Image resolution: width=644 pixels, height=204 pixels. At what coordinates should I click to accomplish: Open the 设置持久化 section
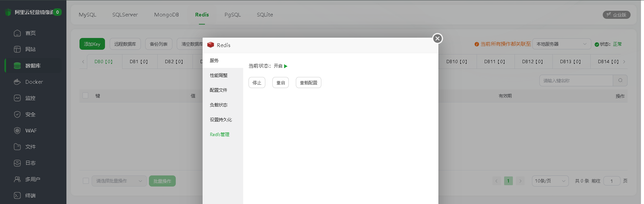point(223,120)
